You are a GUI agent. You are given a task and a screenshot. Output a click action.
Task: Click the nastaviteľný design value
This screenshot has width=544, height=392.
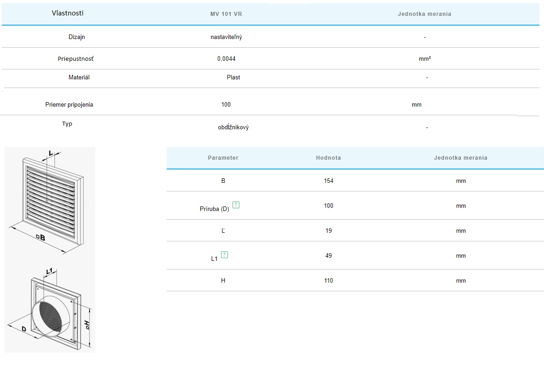[226, 37]
